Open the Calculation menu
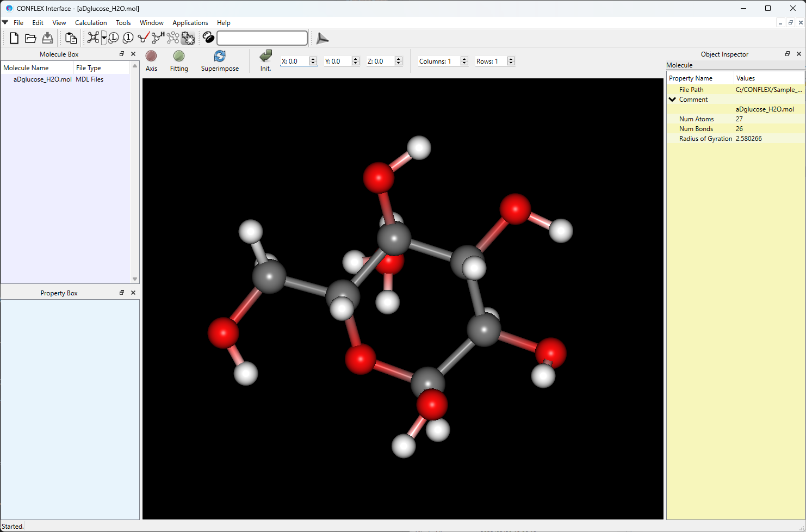This screenshot has width=806, height=532. (x=91, y=23)
